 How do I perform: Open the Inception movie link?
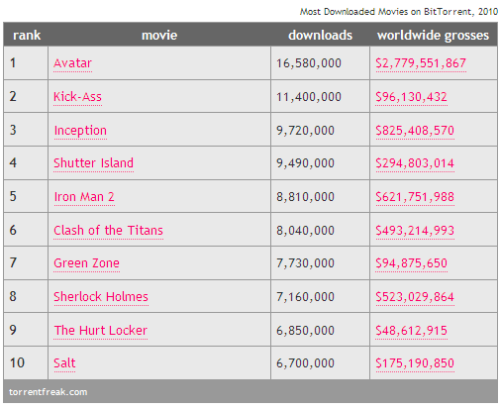point(80,130)
